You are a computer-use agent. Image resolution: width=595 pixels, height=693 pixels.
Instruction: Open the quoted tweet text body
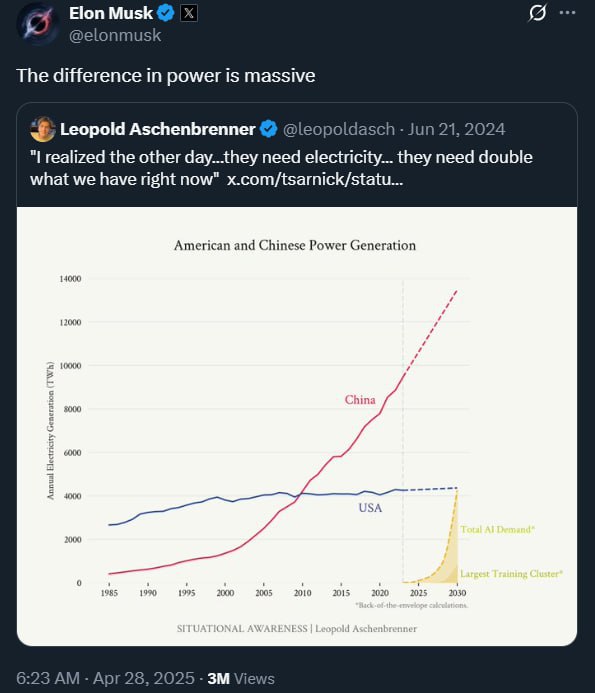[x=281, y=168]
